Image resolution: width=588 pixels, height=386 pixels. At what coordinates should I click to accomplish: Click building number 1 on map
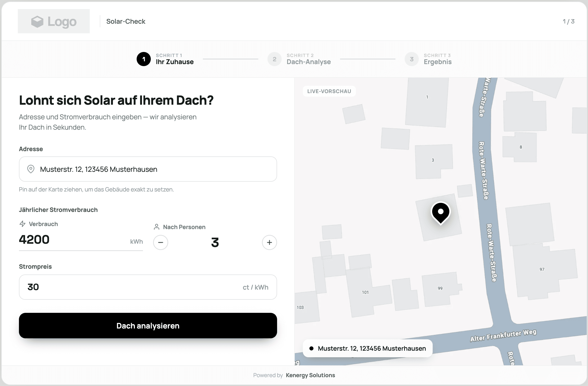[x=427, y=97]
